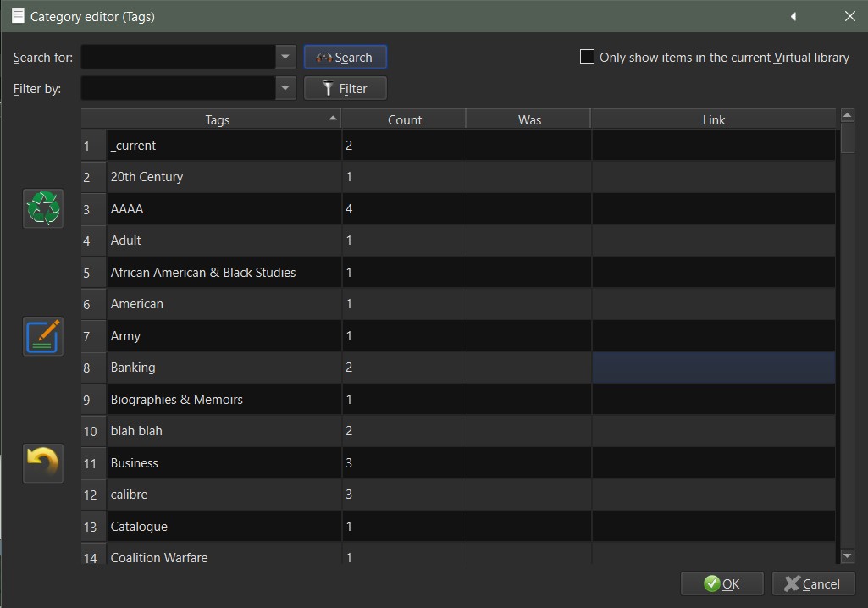Select the Biographies & Memoirs tag
The width and height of the screenshot is (868, 608).
tap(224, 399)
